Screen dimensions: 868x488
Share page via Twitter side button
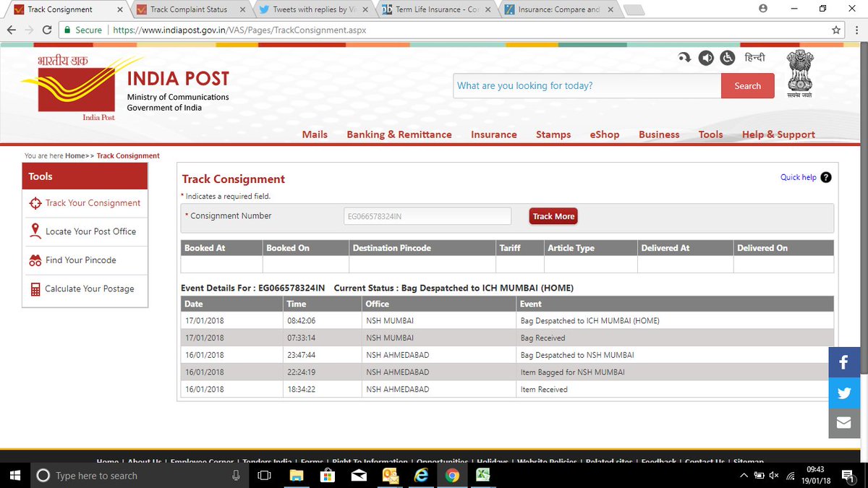coord(843,393)
